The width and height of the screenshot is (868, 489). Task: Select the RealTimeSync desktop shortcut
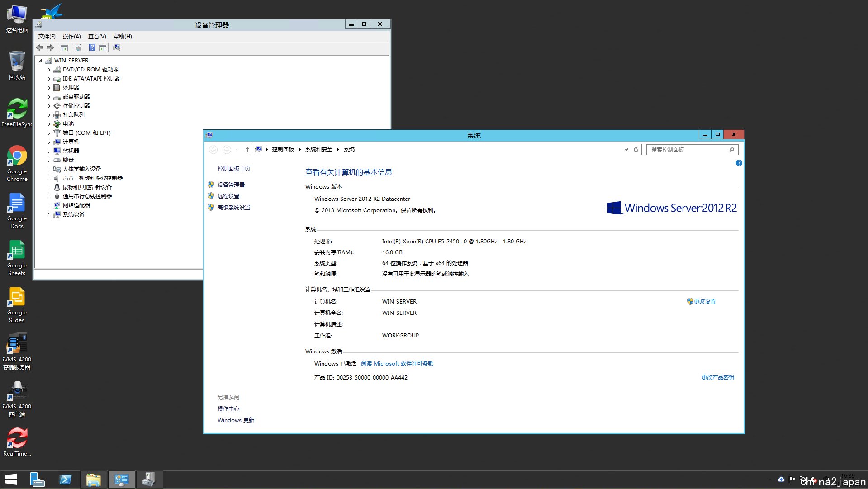17,442
